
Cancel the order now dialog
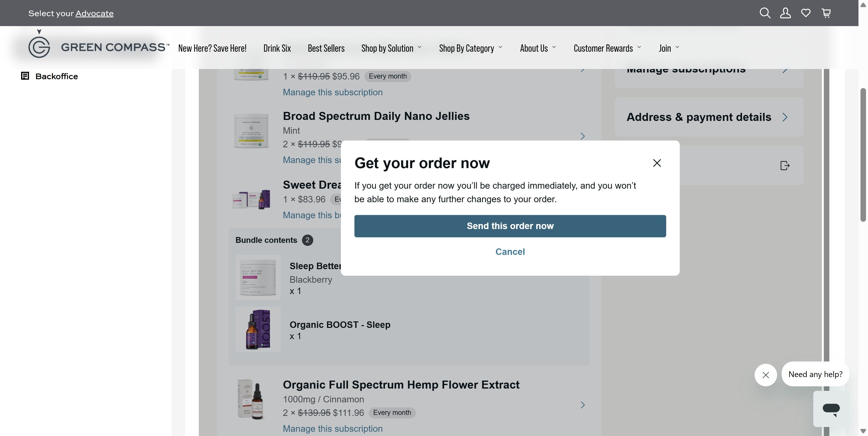click(510, 252)
